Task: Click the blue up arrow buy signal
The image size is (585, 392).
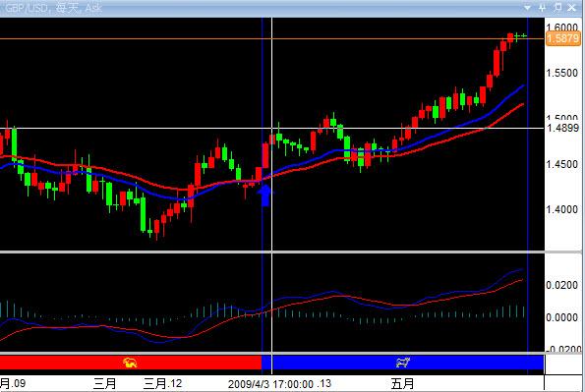Action: [265, 196]
